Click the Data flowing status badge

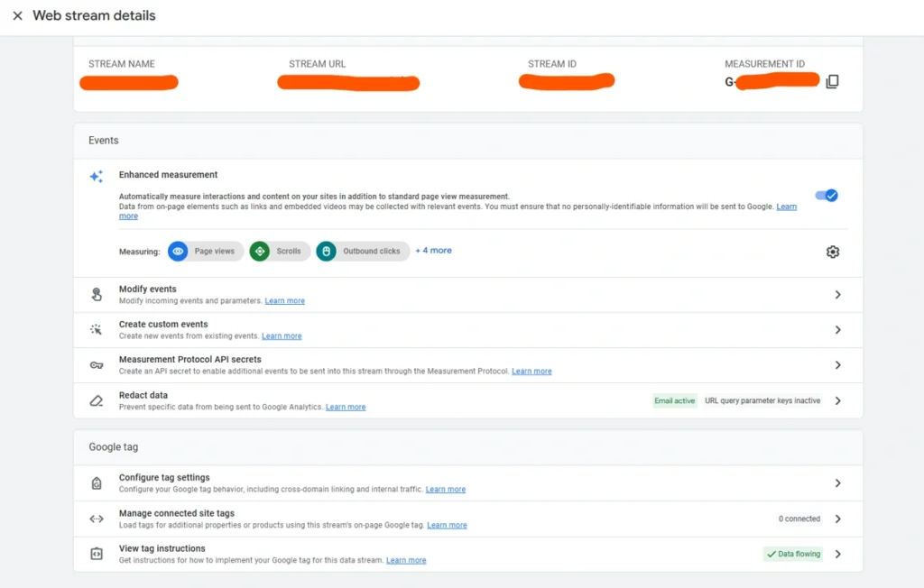(792, 554)
